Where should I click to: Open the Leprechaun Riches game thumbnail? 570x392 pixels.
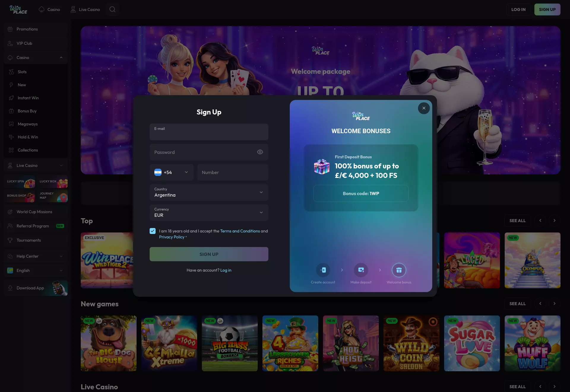click(x=290, y=343)
